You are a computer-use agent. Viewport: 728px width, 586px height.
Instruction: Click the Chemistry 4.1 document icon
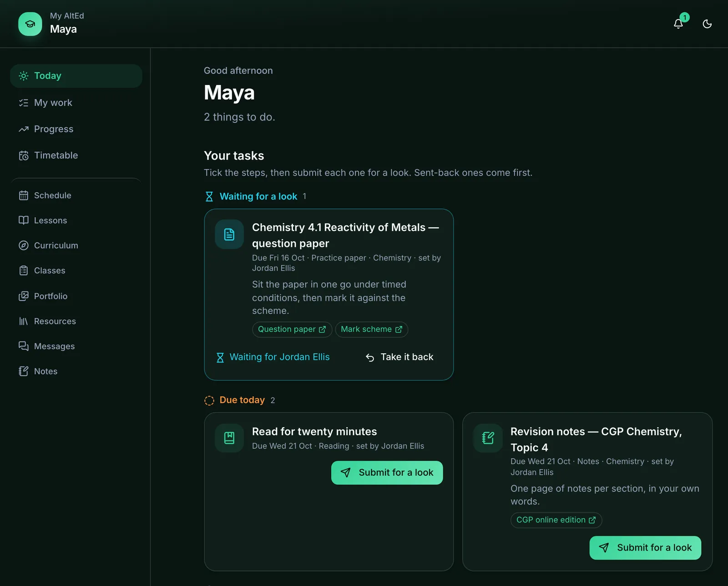[x=229, y=235]
